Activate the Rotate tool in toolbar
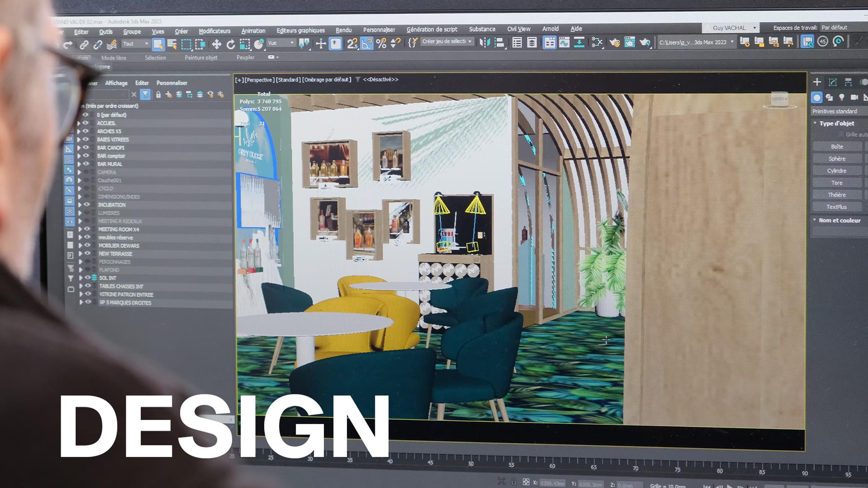This screenshot has height=488, width=868. click(231, 44)
